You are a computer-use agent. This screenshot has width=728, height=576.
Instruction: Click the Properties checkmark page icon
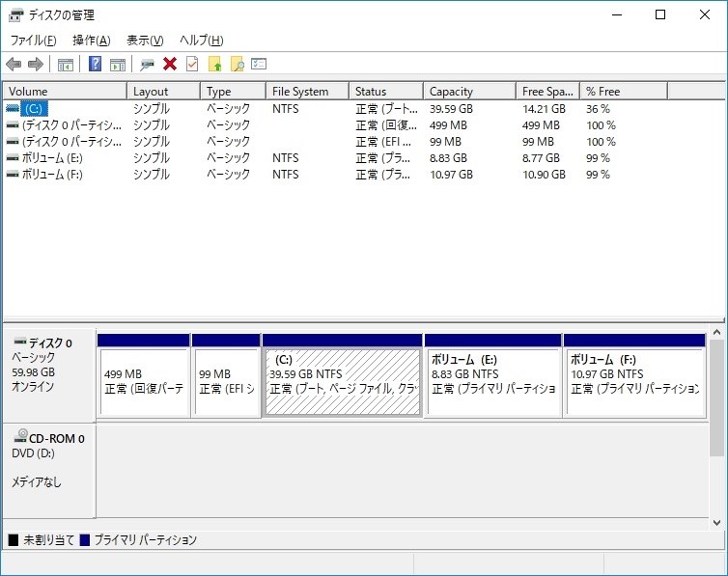tap(192, 64)
